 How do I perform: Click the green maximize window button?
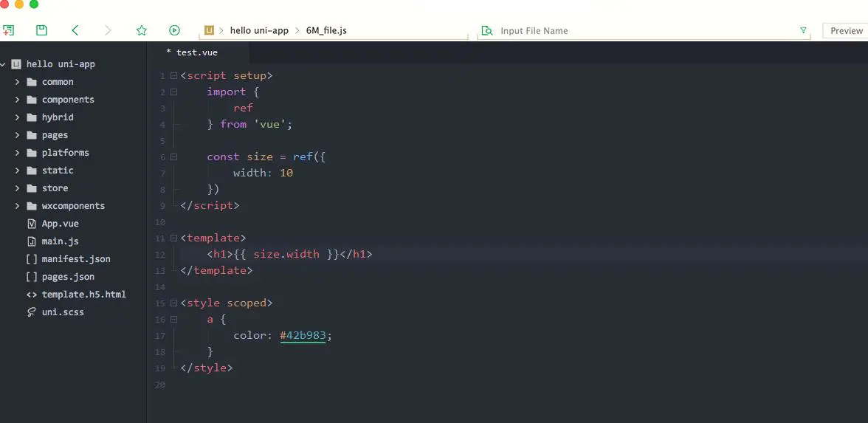34,4
